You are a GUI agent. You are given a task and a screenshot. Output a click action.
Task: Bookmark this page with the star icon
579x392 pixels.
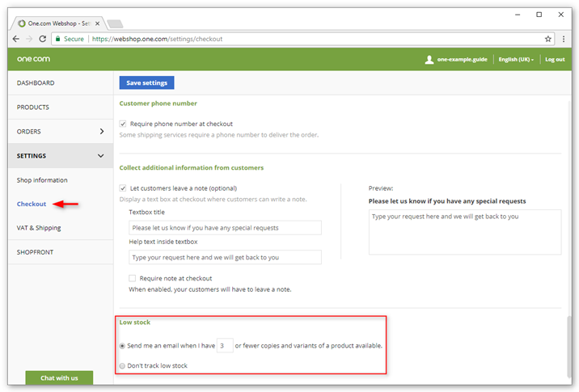(x=548, y=39)
